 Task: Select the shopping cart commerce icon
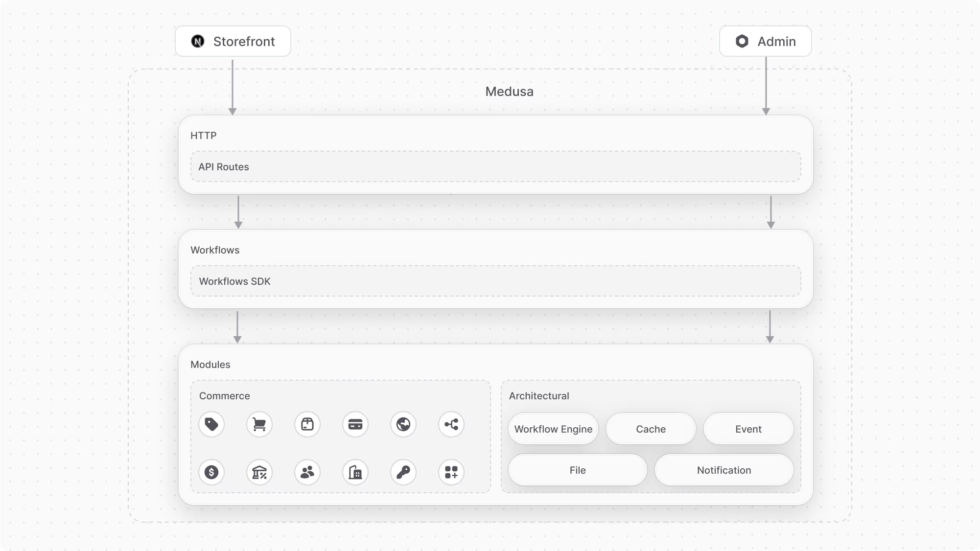259,424
